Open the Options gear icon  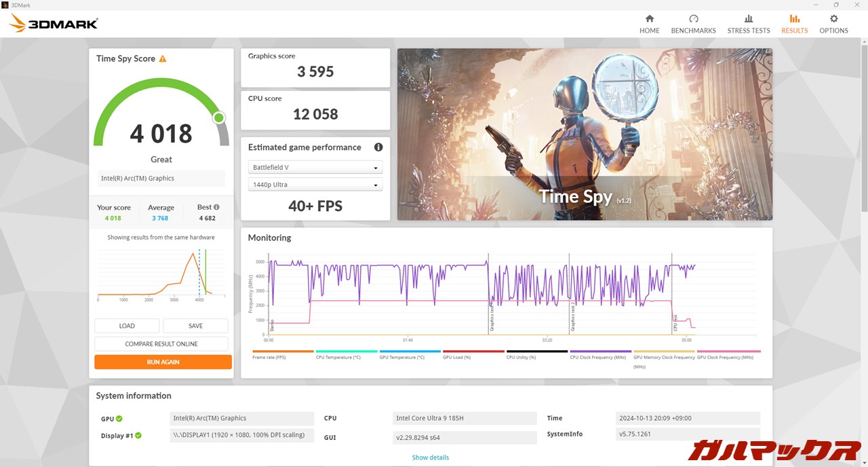pyautogui.click(x=833, y=19)
